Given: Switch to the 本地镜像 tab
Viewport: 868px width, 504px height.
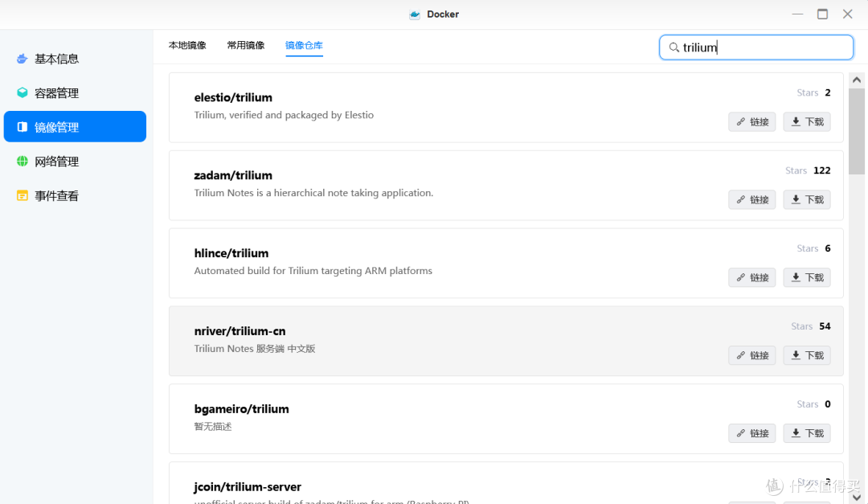Looking at the screenshot, I should pyautogui.click(x=187, y=46).
